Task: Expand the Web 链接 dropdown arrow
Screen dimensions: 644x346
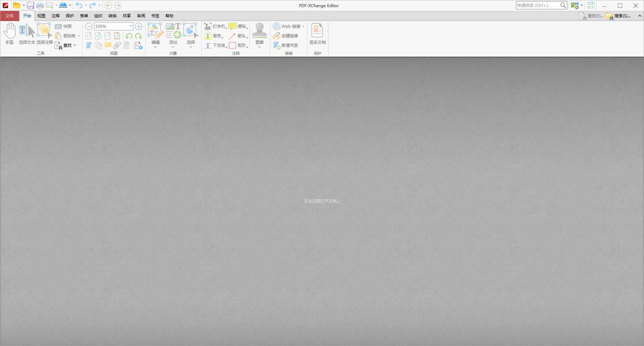Action: coord(303,26)
